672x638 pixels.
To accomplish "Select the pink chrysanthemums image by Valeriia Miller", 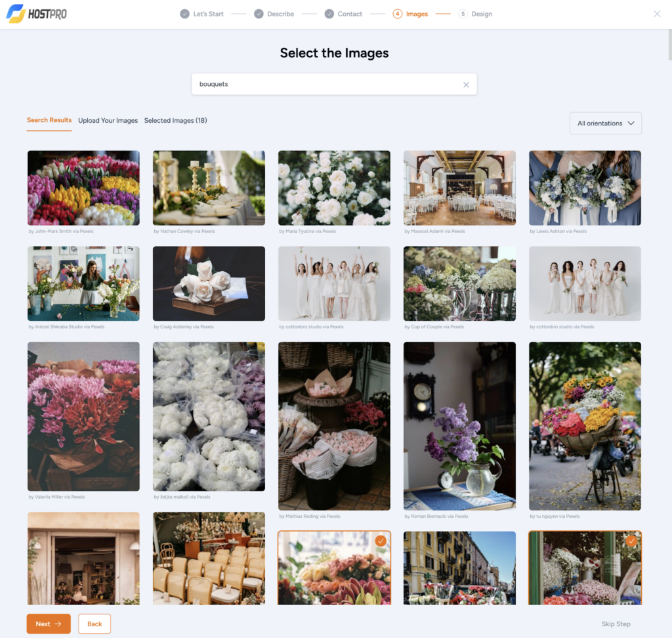I will (x=83, y=416).
